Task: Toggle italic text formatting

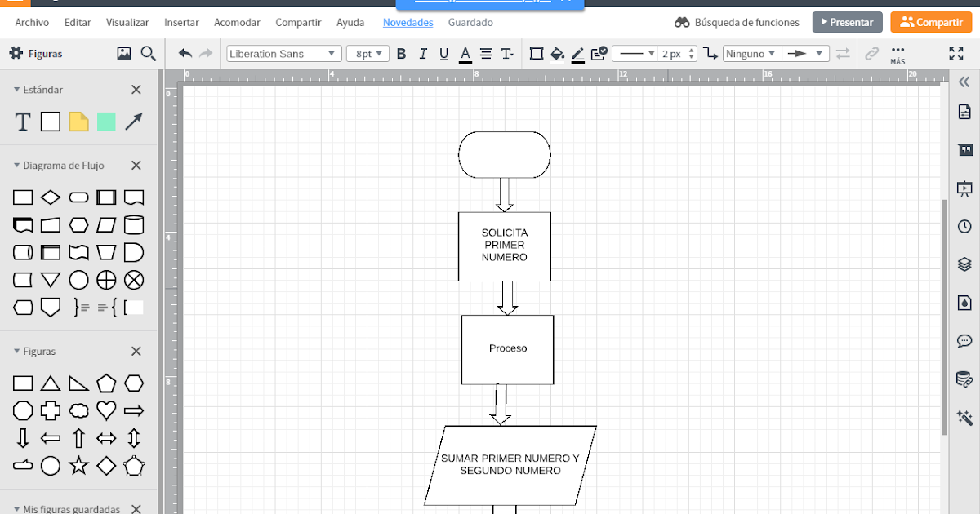Action: [423, 53]
